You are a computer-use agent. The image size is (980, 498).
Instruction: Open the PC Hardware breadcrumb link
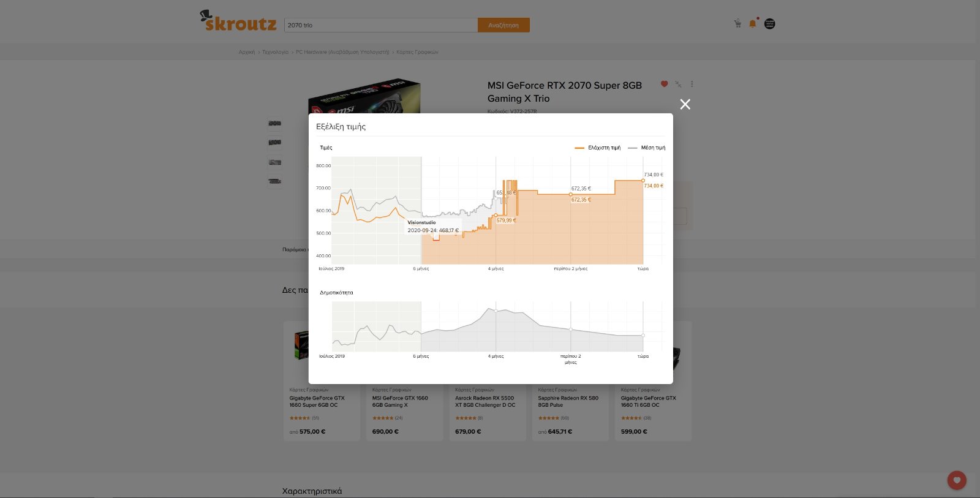coord(342,52)
